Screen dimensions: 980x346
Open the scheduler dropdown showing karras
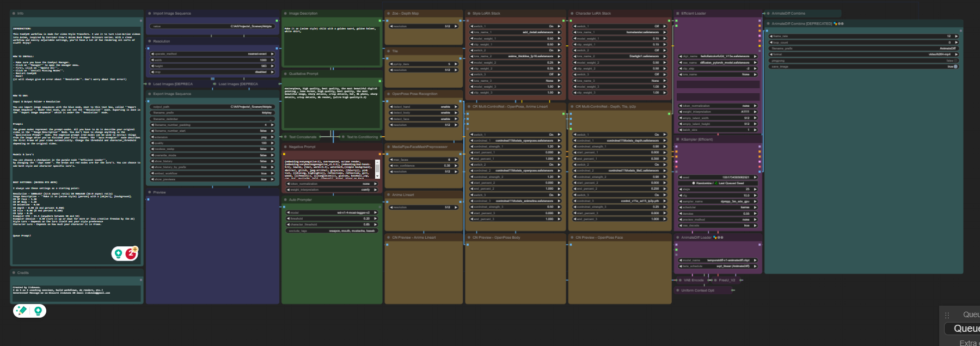tap(718, 208)
